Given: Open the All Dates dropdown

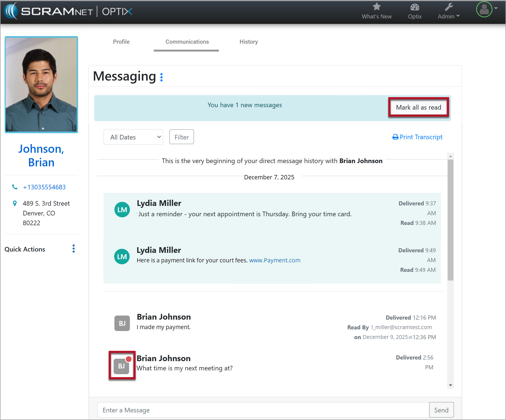Looking at the screenshot, I should [133, 137].
